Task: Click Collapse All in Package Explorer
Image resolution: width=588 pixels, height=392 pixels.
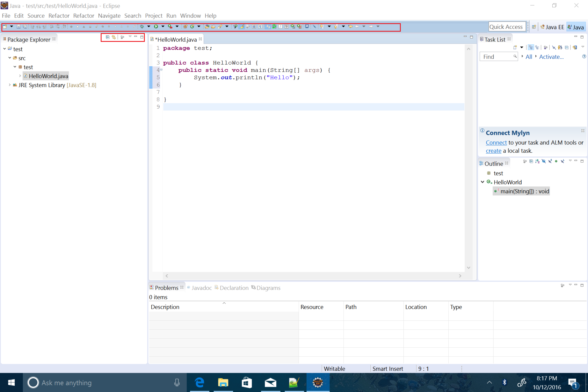Action: pyautogui.click(x=107, y=37)
